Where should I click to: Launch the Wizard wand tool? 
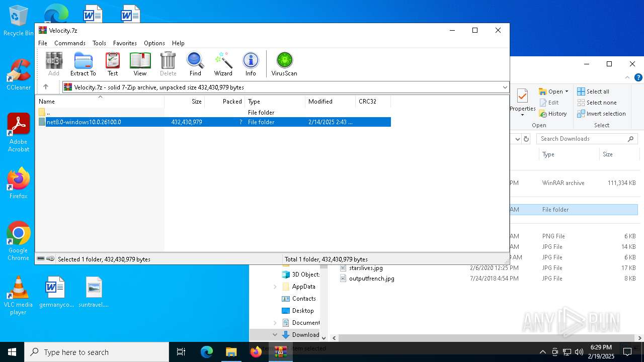(223, 64)
